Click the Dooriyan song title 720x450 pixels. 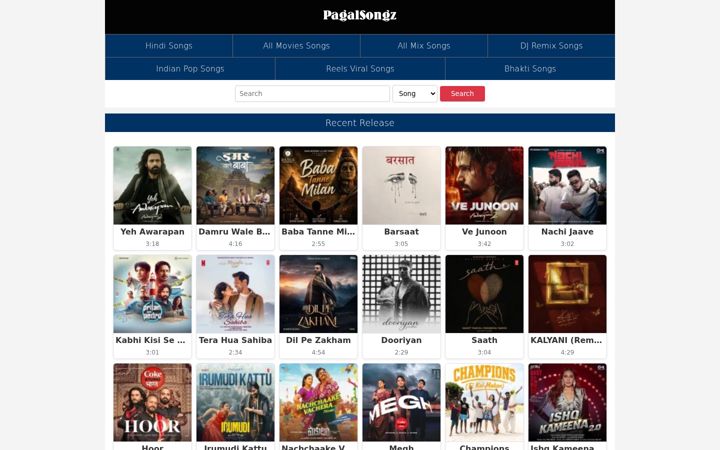point(401,340)
